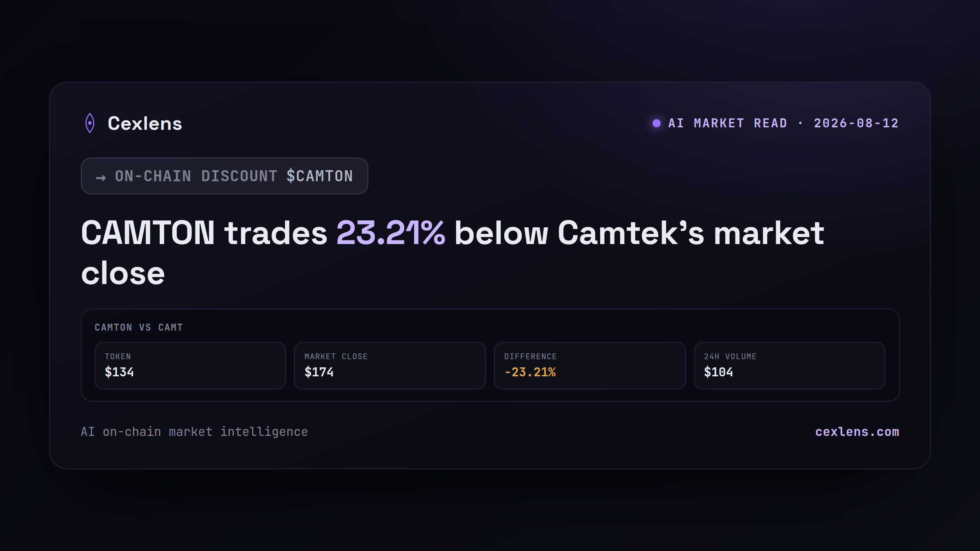Click the CAMTON trades headline text
The image size is (980, 551).
click(452, 252)
